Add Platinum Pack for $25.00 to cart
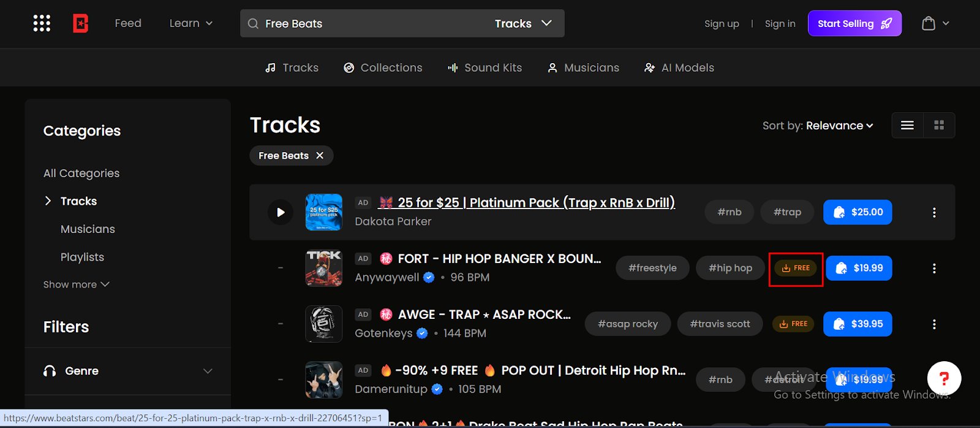This screenshot has height=428, width=980. click(858, 212)
